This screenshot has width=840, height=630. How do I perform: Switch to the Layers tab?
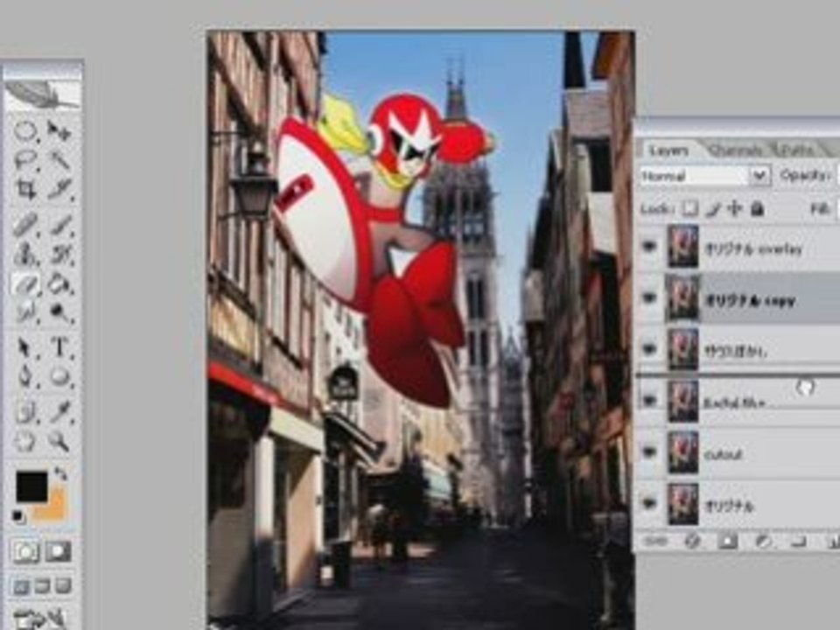pos(668,150)
